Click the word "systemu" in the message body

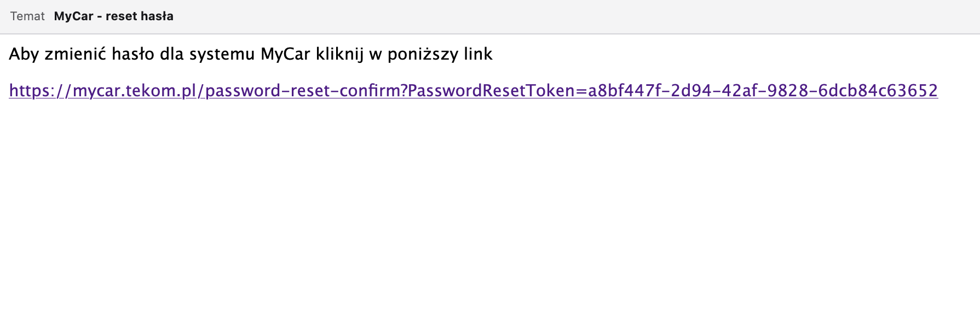coord(222,54)
